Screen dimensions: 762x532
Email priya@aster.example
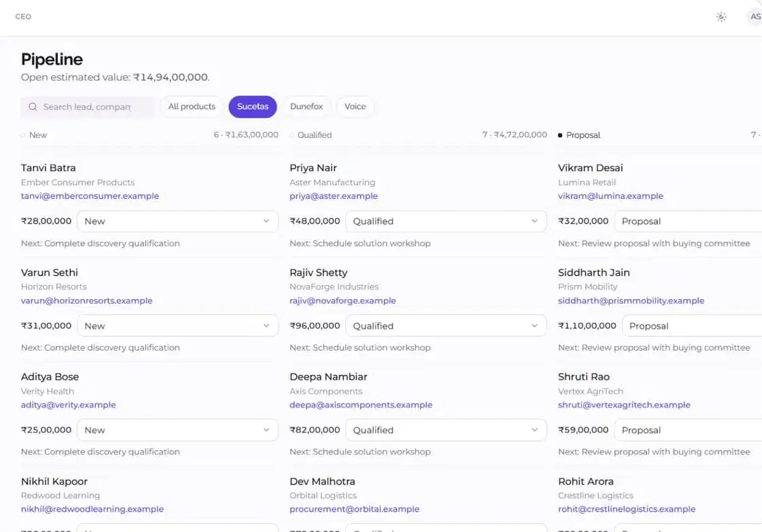[333, 196]
